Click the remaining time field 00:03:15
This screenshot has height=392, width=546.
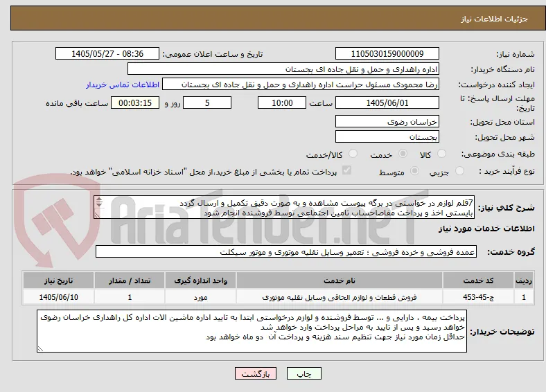tap(135, 103)
